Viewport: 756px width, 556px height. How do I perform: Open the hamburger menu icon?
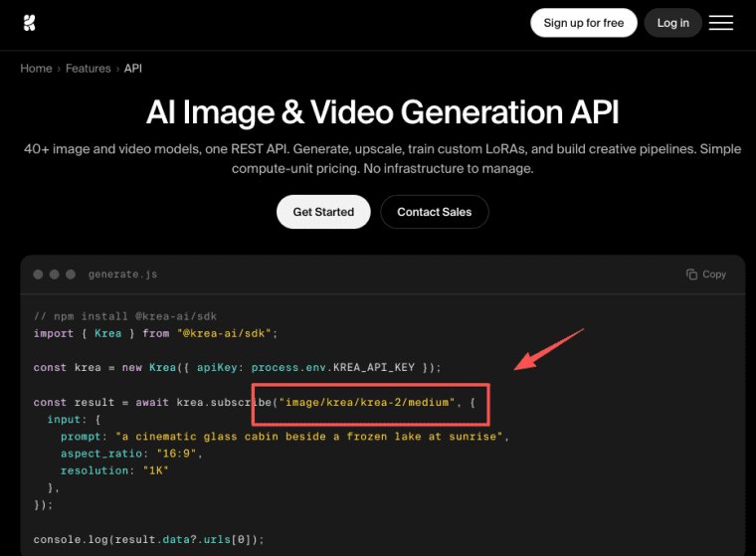[721, 23]
